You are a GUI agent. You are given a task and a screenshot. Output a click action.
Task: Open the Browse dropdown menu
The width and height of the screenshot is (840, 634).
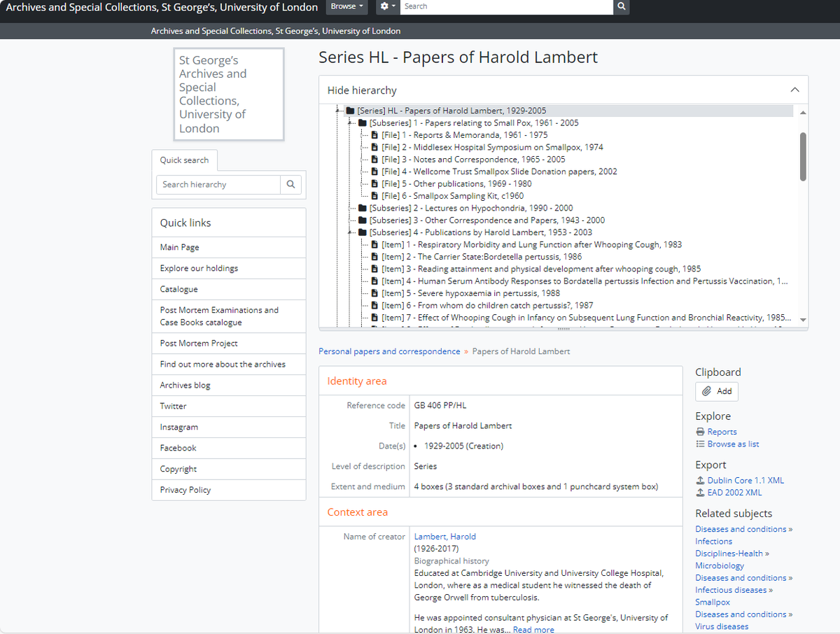pyautogui.click(x=347, y=6)
